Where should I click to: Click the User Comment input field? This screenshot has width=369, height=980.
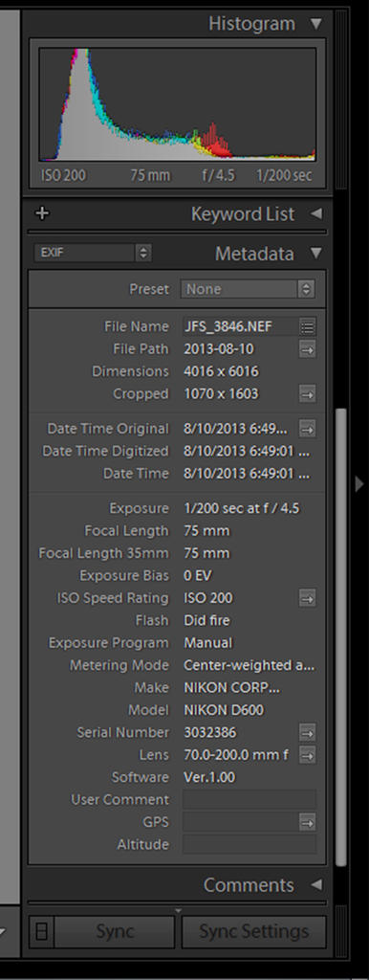[x=250, y=800]
